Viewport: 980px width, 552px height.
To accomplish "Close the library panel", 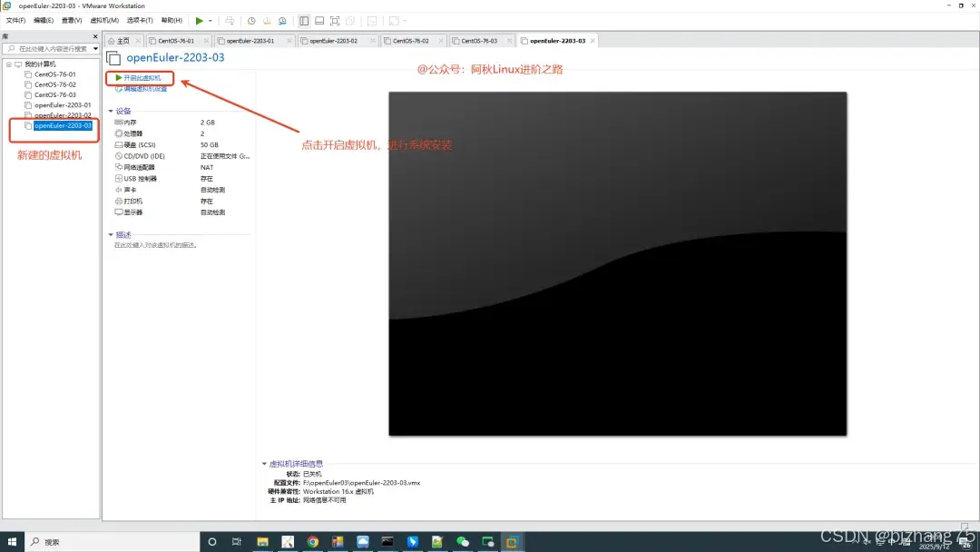I will [x=95, y=36].
